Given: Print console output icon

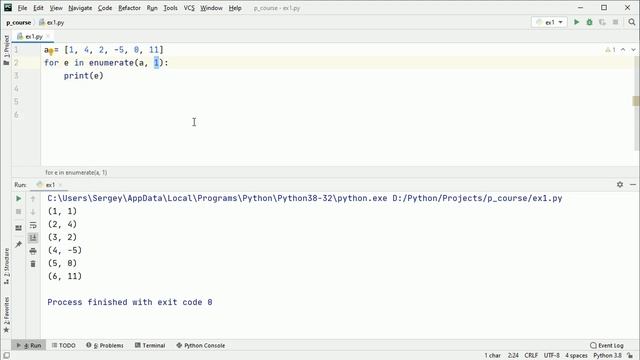Looking at the screenshot, I should [33, 251].
